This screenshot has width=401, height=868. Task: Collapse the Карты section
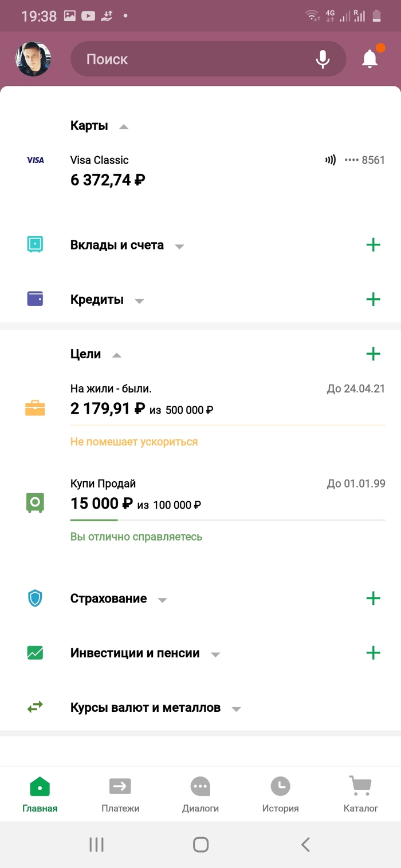coord(124,126)
